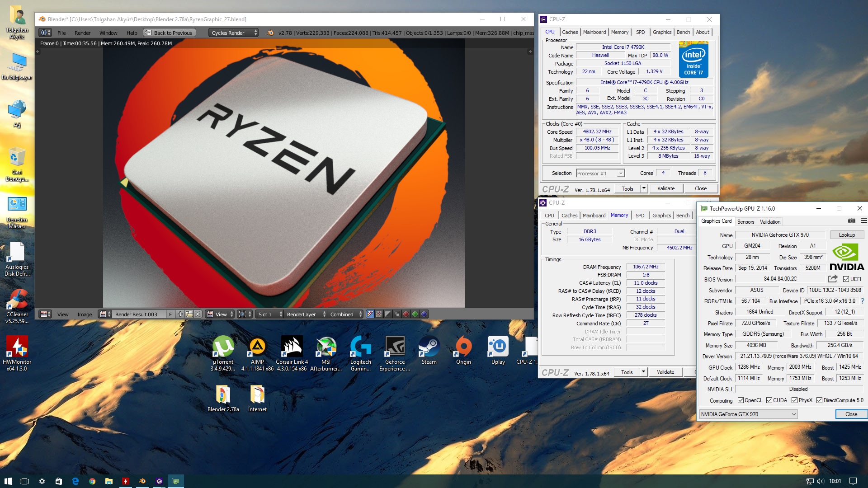Open the Combined render pass dropdown

coord(346,314)
